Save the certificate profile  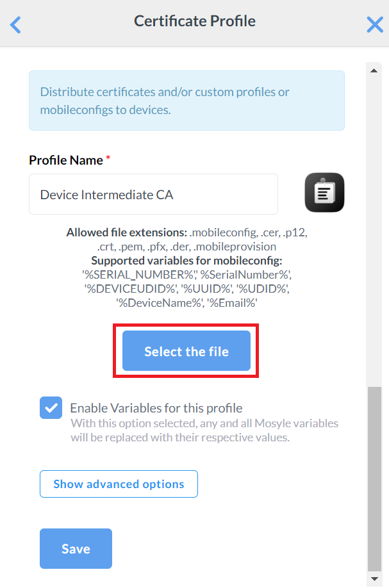pos(76,549)
